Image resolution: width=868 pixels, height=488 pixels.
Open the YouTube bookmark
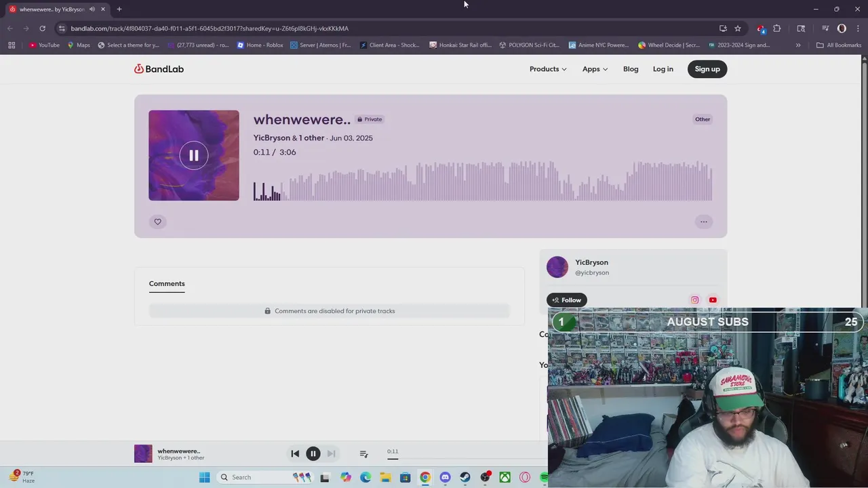pyautogui.click(x=44, y=45)
